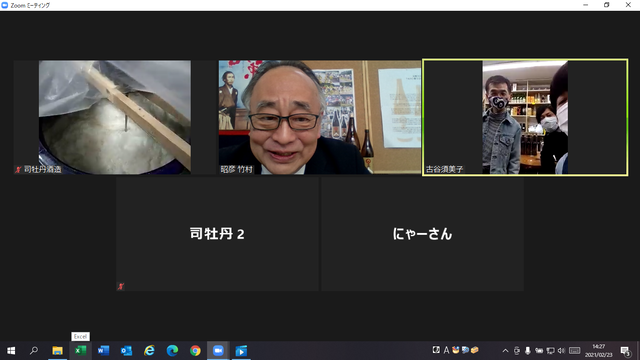The height and width of the screenshot is (360, 640).
Task: Select the 昭彦 竹村 video tile
Action: (320, 117)
